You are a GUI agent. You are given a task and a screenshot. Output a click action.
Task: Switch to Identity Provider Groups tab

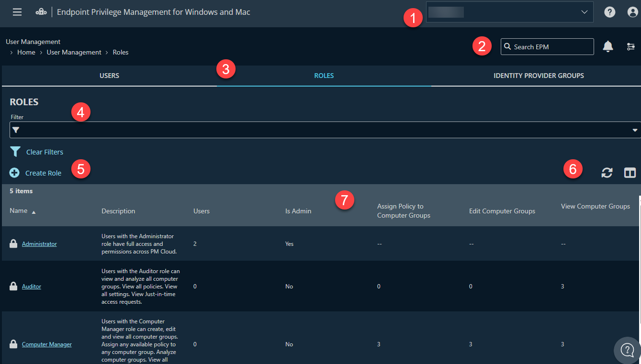[x=539, y=76]
